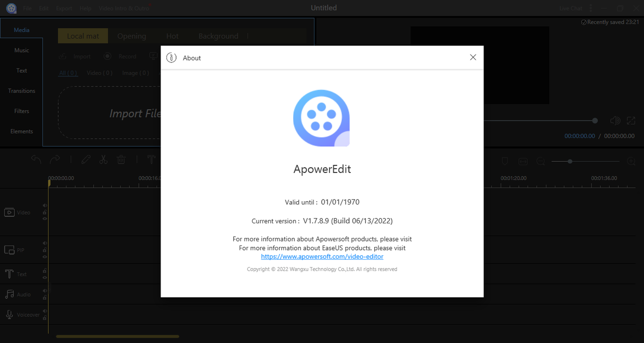Open Video Intro & Outro menu

click(124, 9)
